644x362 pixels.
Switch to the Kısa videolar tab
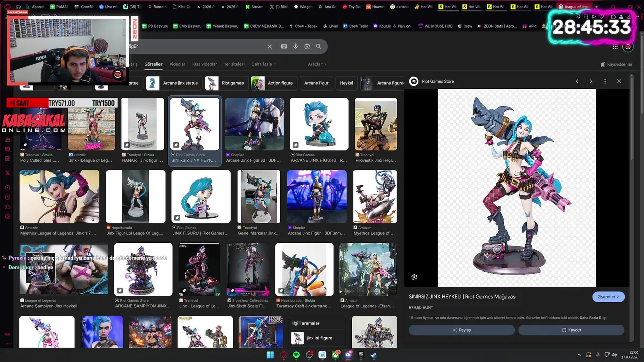coord(204,64)
